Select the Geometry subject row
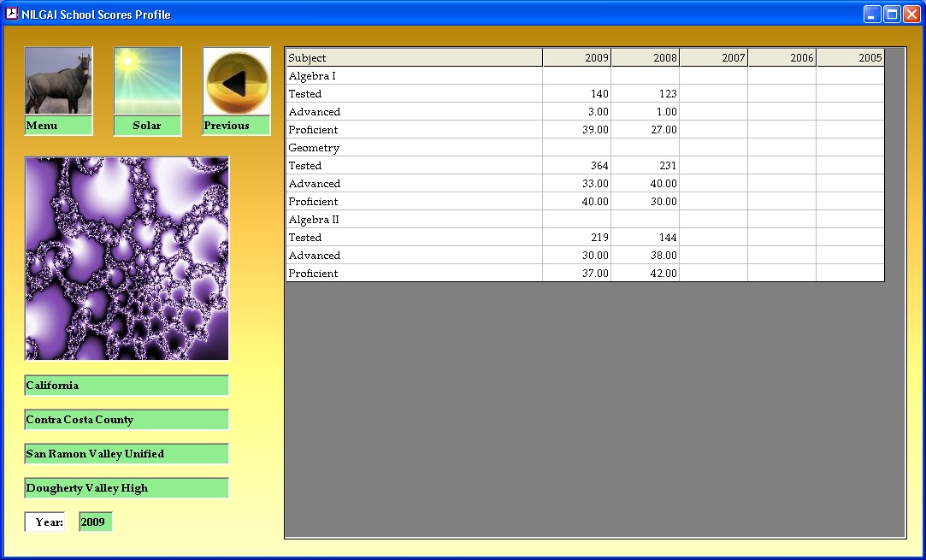926x560 pixels. 414,148
